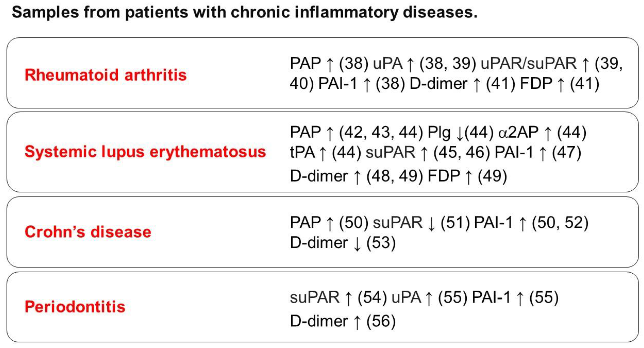Click the Crohn's disease heading
Viewport: 644px width, 348px height.
(x=88, y=232)
